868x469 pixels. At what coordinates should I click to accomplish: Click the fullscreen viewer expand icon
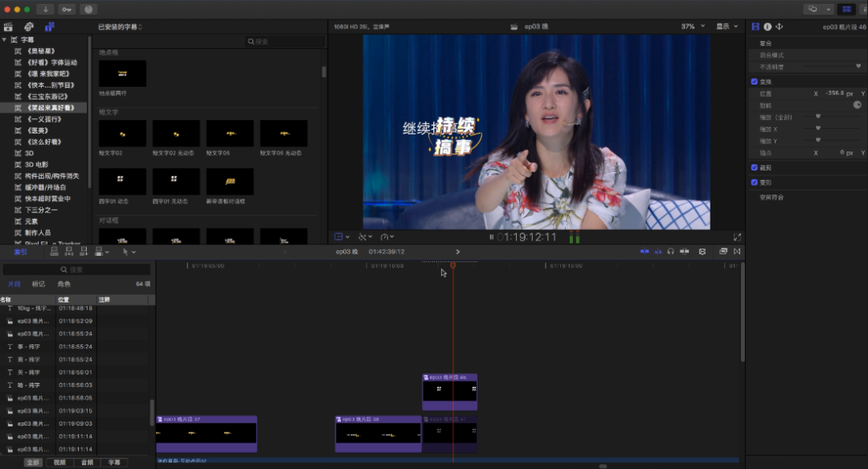(737, 237)
